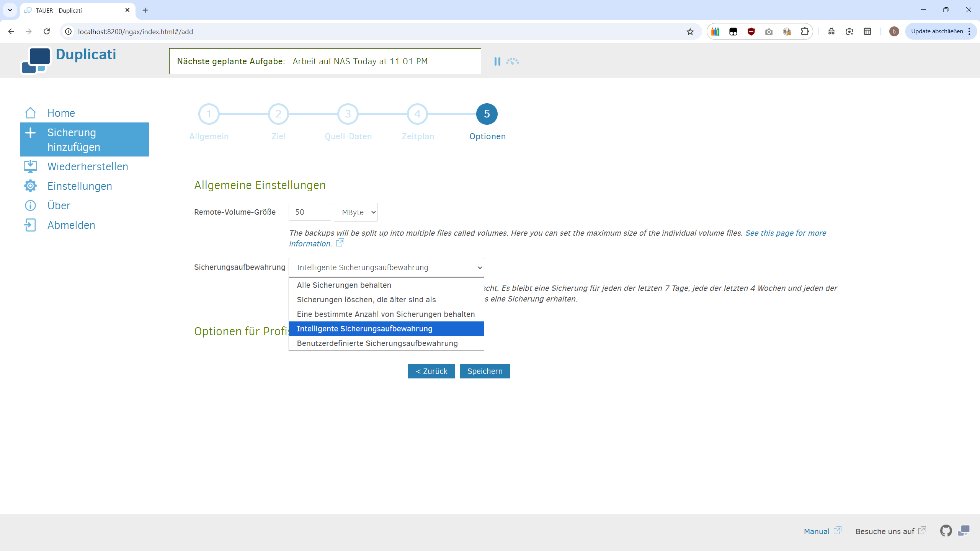Screen dimensions: 980x551
Task: Open the tab search dropdown arrow
Action: point(10,10)
